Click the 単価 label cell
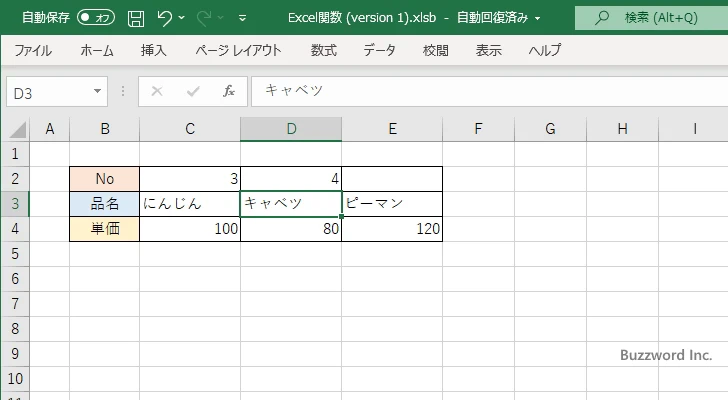The height and width of the screenshot is (400, 728). pyautogui.click(x=104, y=229)
